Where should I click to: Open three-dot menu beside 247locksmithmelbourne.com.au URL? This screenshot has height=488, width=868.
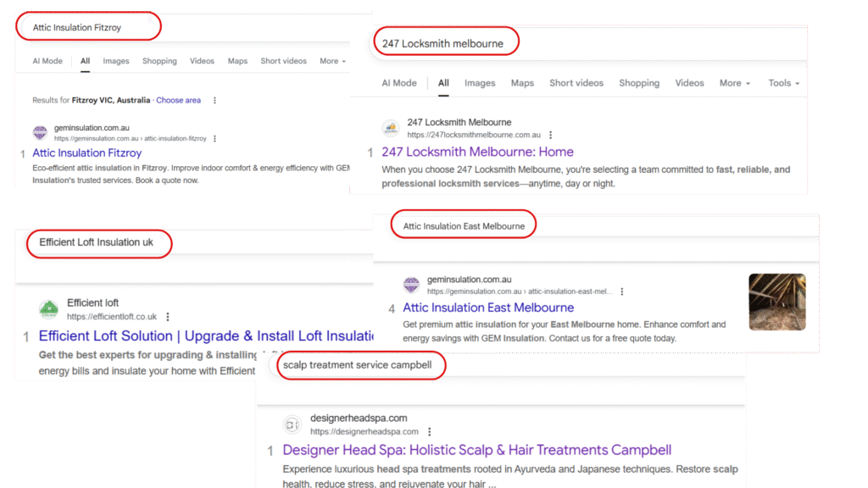551,135
